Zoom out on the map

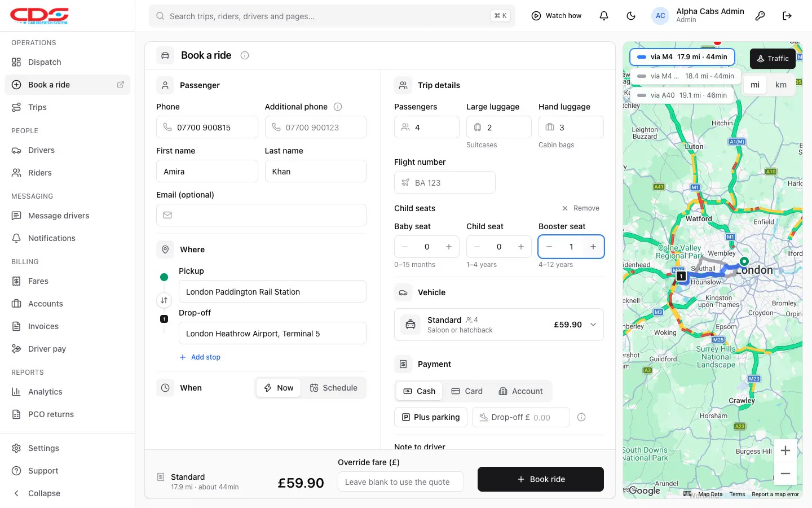[785, 474]
